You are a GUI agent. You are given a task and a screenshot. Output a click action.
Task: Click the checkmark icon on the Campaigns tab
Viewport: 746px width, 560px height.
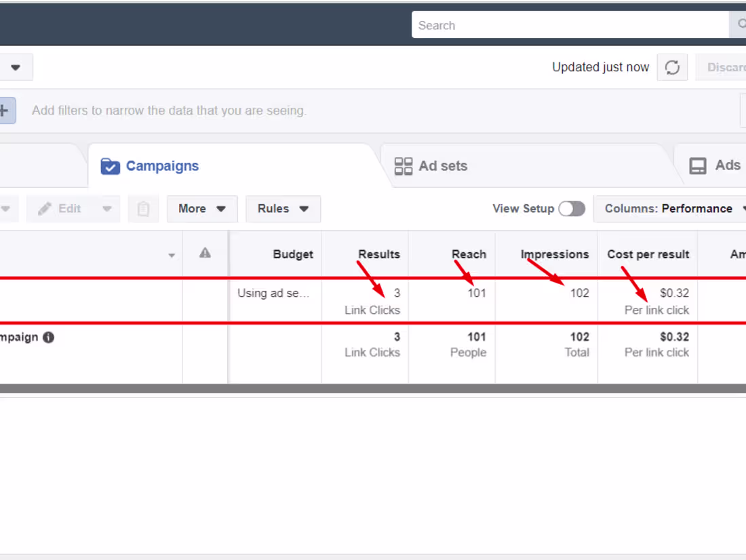pos(110,165)
